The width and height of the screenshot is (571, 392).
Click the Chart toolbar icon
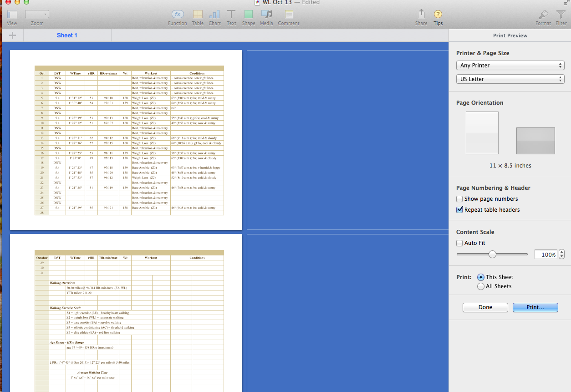(214, 14)
